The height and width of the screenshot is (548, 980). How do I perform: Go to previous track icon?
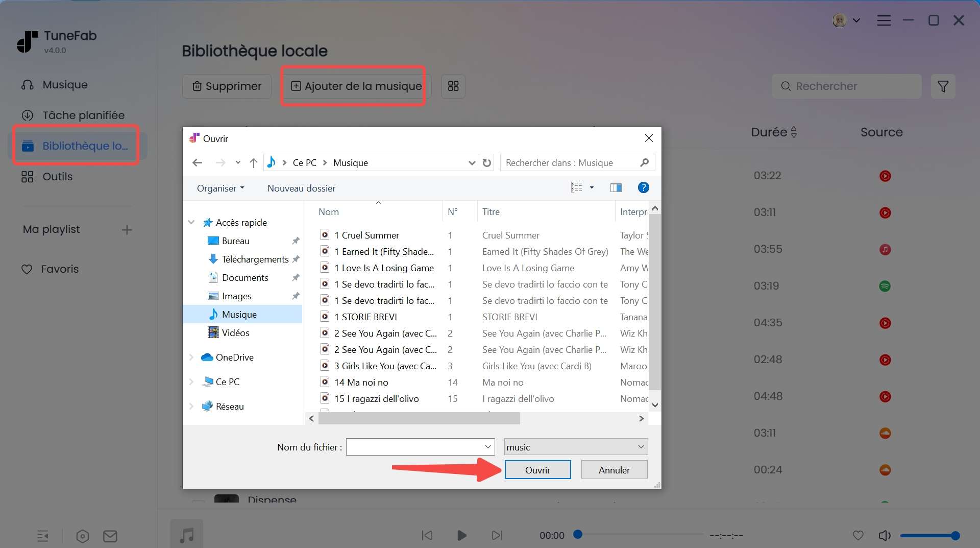[427, 535]
